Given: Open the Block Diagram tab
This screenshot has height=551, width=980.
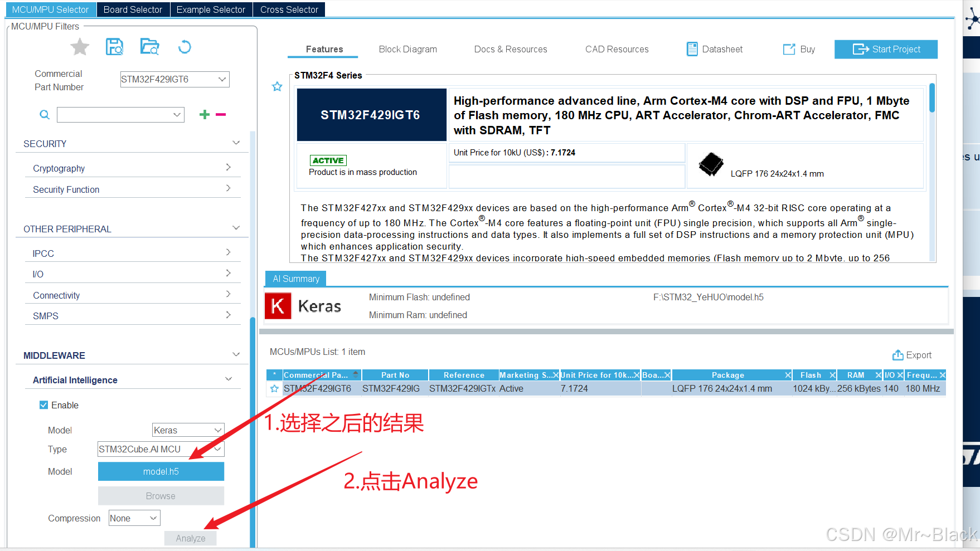Looking at the screenshot, I should click(x=407, y=49).
